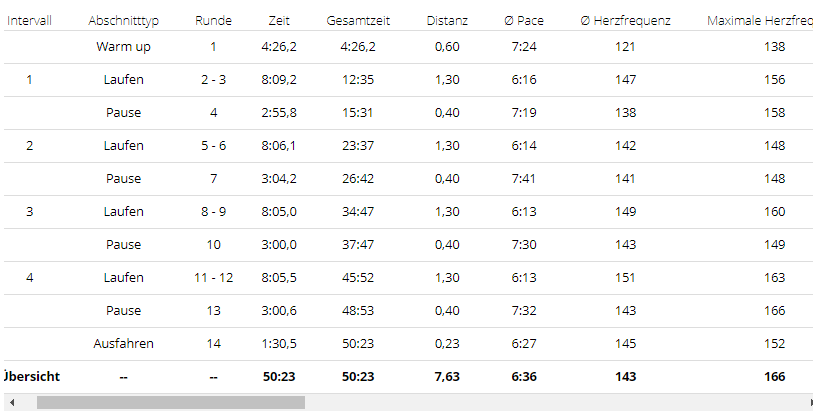This screenshot has width=813, height=413.
Task: Click the Intervall column header
Action: [30, 20]
